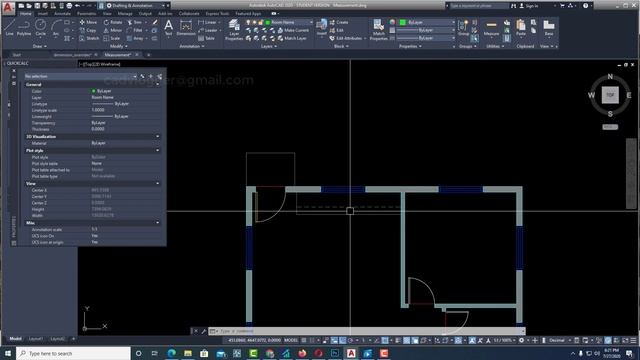Click the Windows taskbar search box

click(73, 353)
